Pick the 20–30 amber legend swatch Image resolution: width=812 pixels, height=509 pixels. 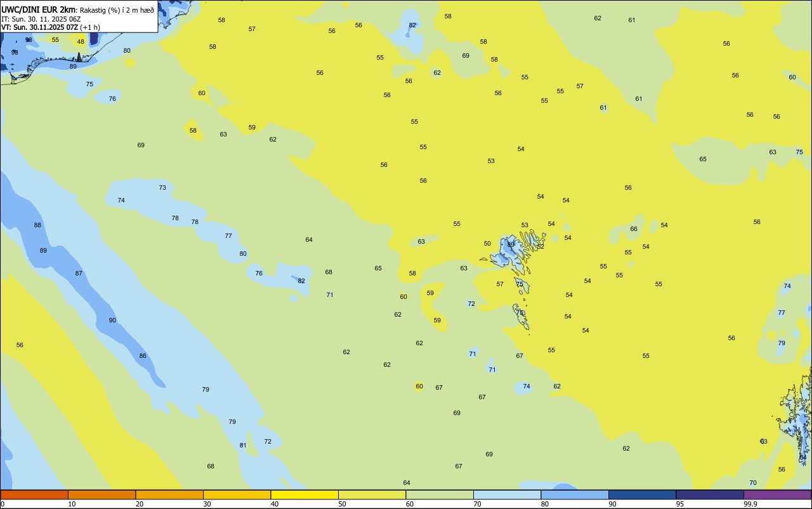pyautogui.click(x=169, y=494)
